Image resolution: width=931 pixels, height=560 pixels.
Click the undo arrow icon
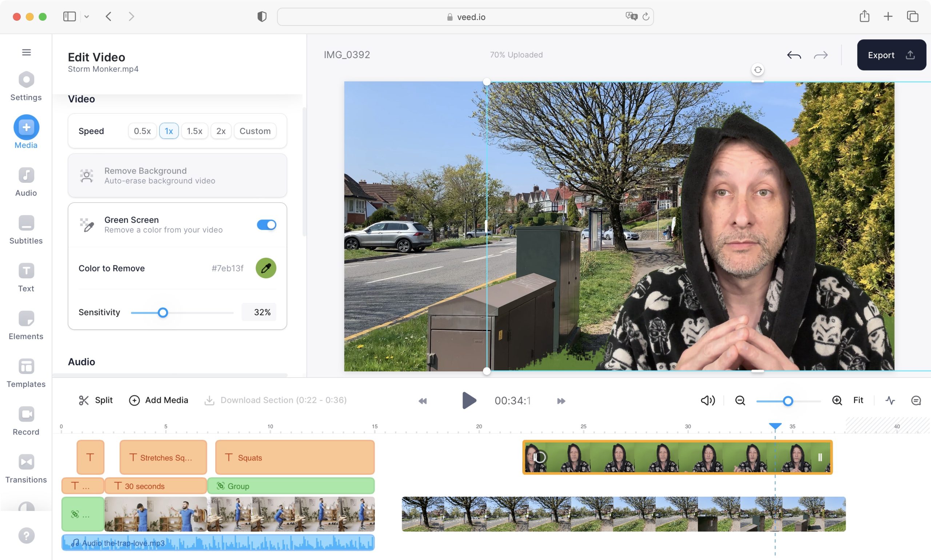pyautogui.click(x=794, y=55)
